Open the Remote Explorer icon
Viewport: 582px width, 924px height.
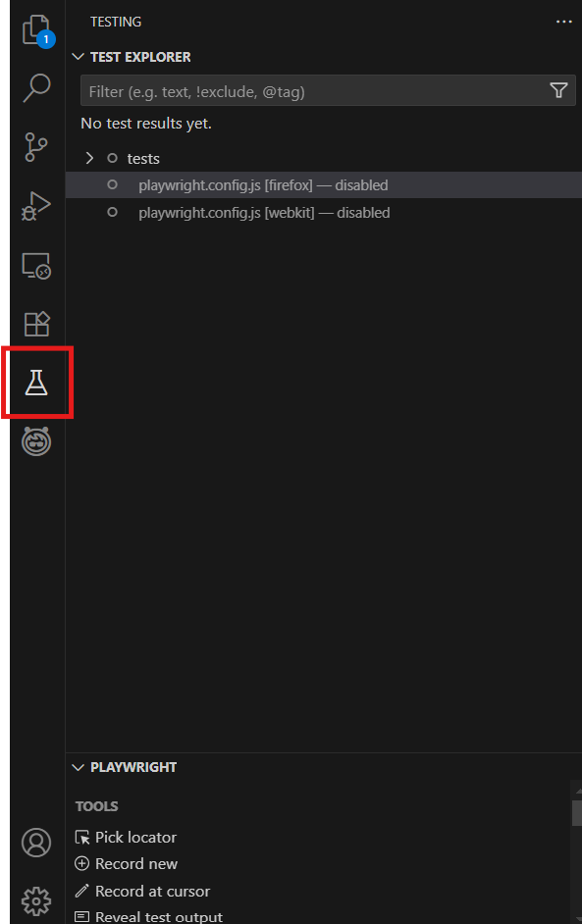click(36, 266)
